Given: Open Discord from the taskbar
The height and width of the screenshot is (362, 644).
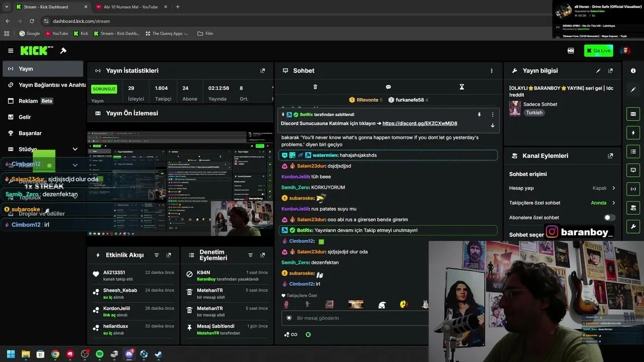Looking at the screenshot, I should coord(129,354).
